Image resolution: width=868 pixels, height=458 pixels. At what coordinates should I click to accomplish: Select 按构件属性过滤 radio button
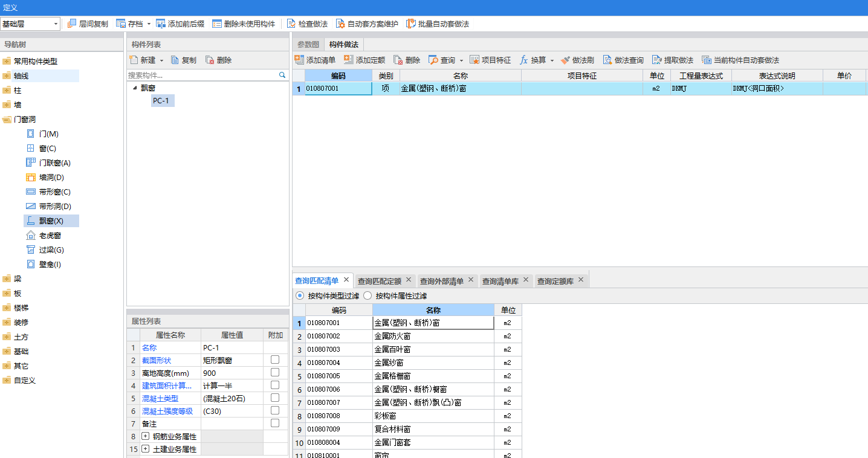pyautogui.click(x=368, y=296)
